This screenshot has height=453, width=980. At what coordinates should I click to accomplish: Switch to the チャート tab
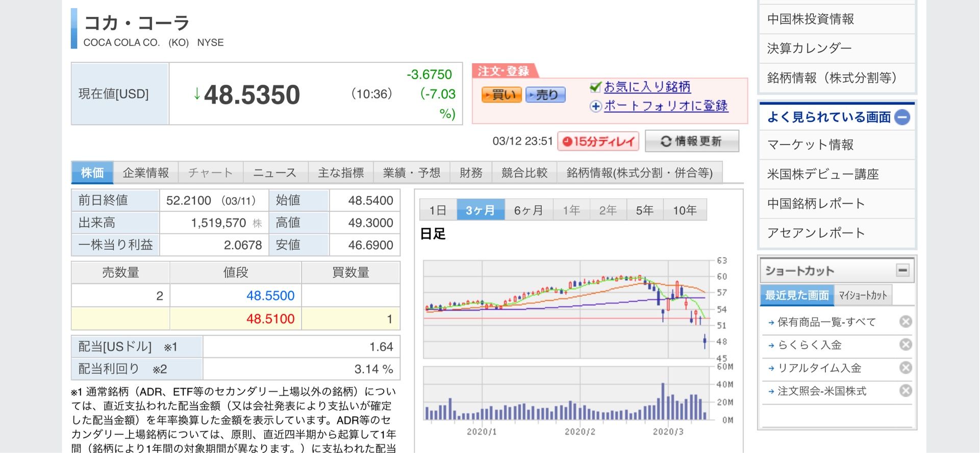click(211, 173)
